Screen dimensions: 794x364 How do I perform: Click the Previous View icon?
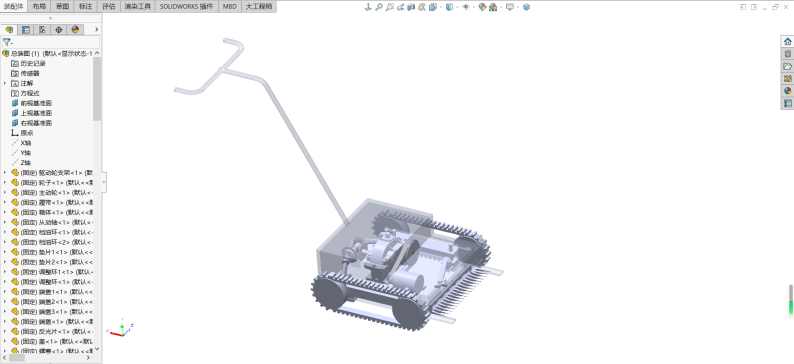tap(401, 7)
